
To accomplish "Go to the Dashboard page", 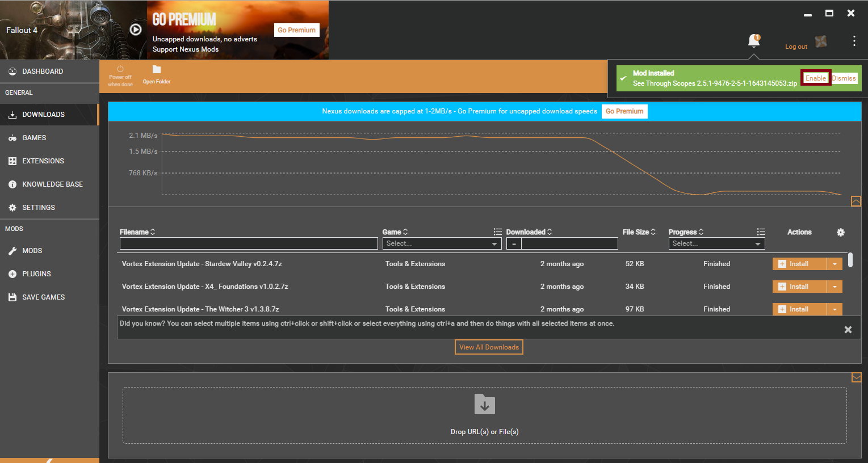I will [x=49, y=71].
